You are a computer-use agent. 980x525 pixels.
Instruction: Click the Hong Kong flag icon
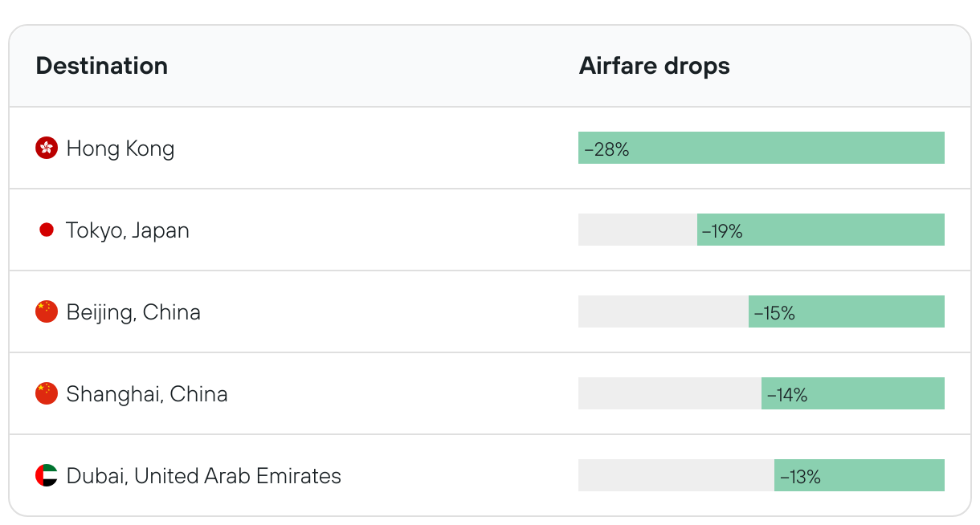point(47,148)
